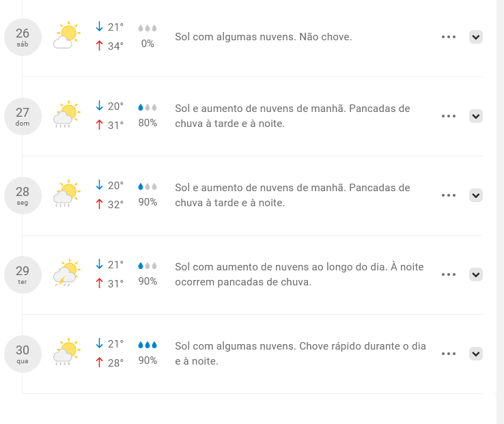This screenshot has height=424, width=504.
Task: Click the raindrops icon above 80%
Action: (148, 107)
